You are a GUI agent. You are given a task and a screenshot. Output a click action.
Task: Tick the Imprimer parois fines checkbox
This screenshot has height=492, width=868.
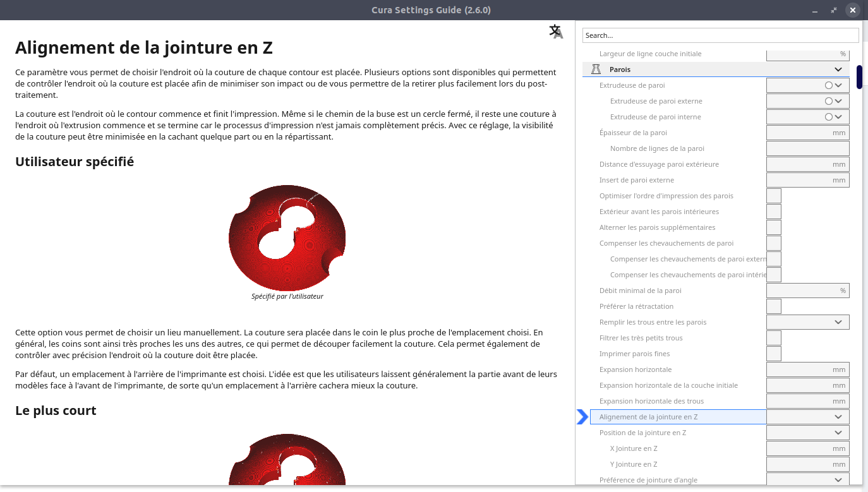pos(774,354)
